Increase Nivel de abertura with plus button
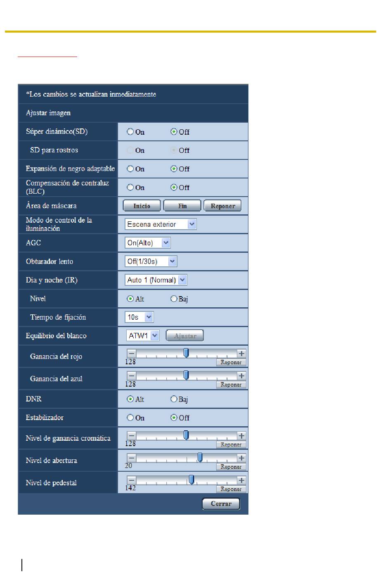Screen dimensions: 392x577 click(242, 458)
